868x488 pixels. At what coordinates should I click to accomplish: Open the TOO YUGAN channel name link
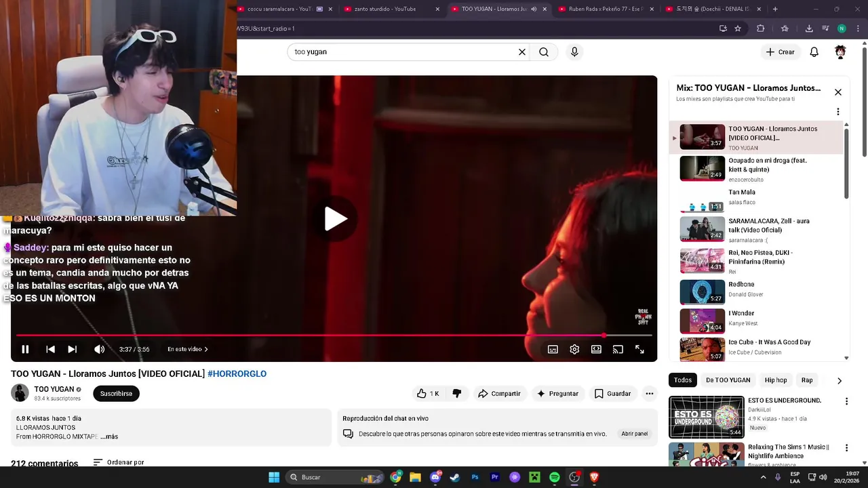[54, 389]
